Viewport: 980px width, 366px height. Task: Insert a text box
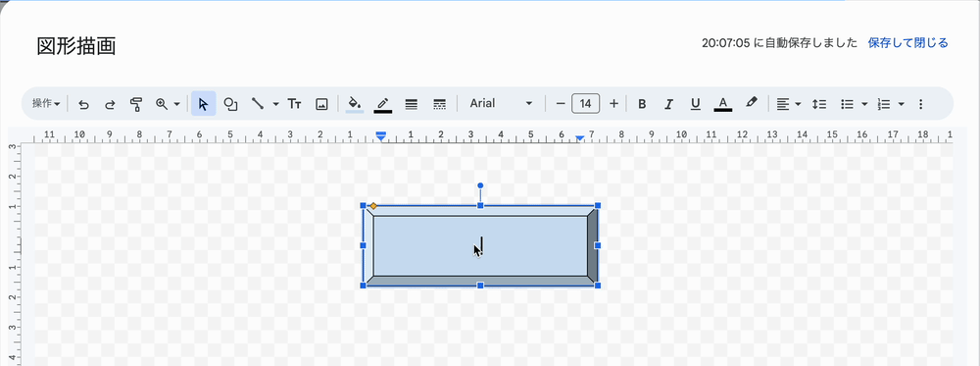point(294,104)
